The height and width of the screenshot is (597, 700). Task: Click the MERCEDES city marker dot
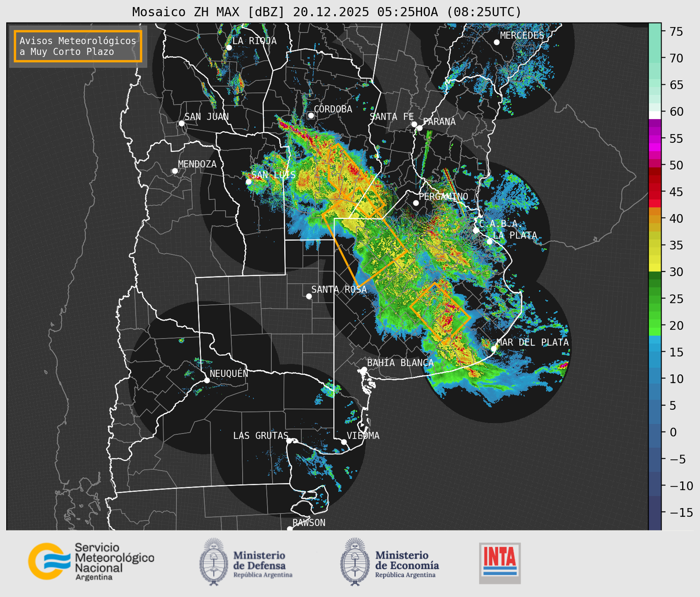(496, 42)
